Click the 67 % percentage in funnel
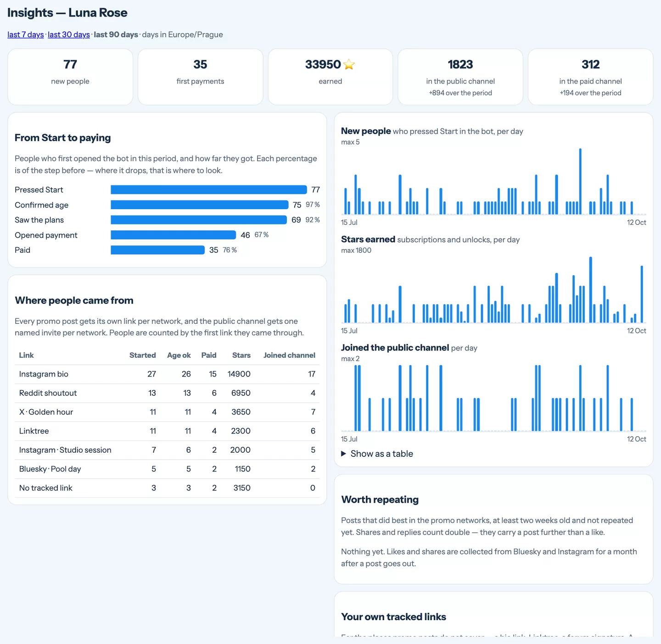This screenshot has height=644, width=661. click(x=262, y=235)
